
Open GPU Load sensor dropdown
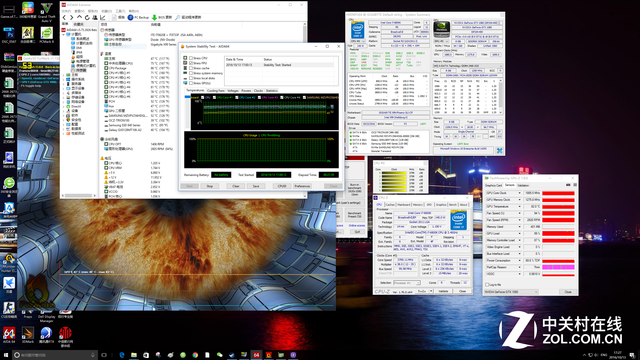pos(520,233)
